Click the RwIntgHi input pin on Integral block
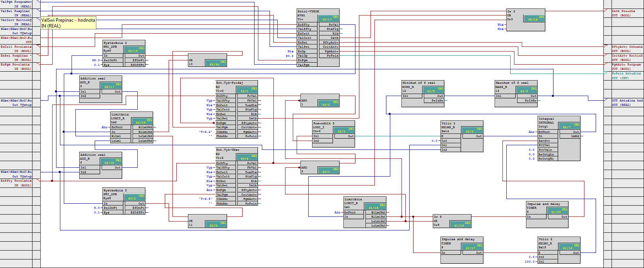Screen dimensions: 644x268 pos(547,159)
